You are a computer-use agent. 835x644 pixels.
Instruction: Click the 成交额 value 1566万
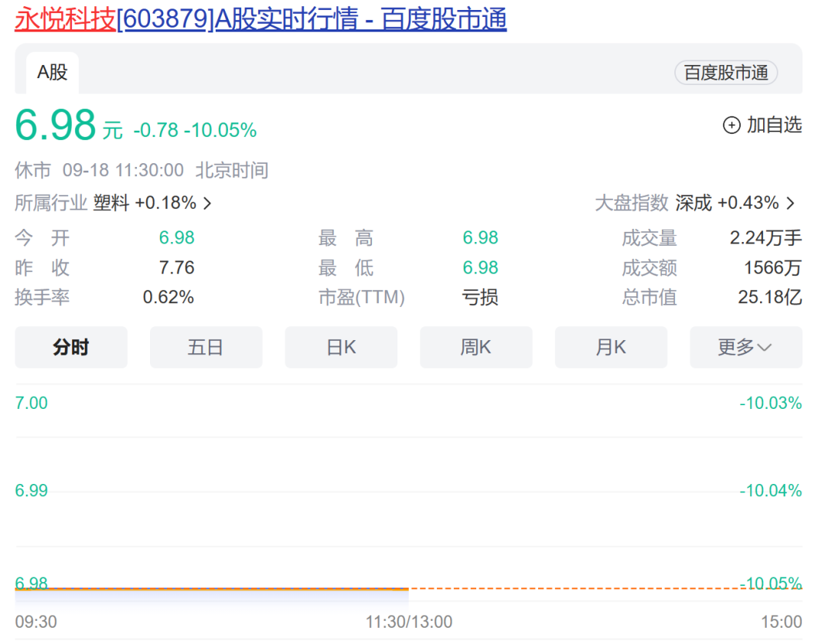tap(772, 267)
